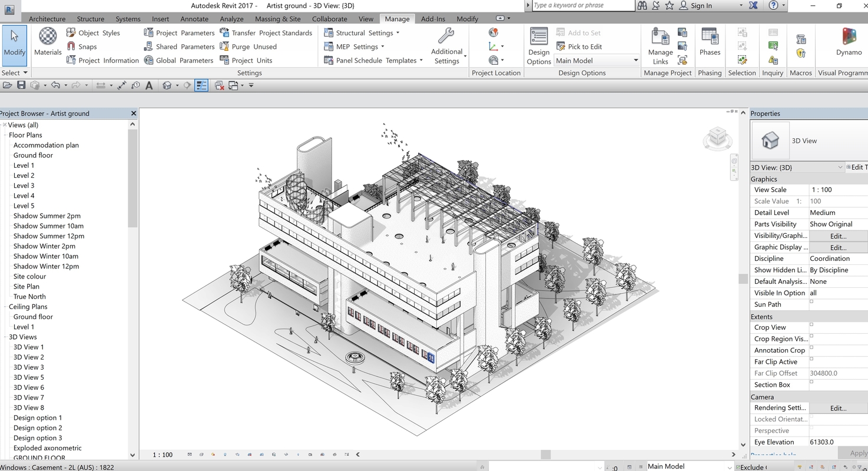Screen dimensions: 868x471
Task: Click Save icon in quick access toolbar
Action: (x=21, y=85)
